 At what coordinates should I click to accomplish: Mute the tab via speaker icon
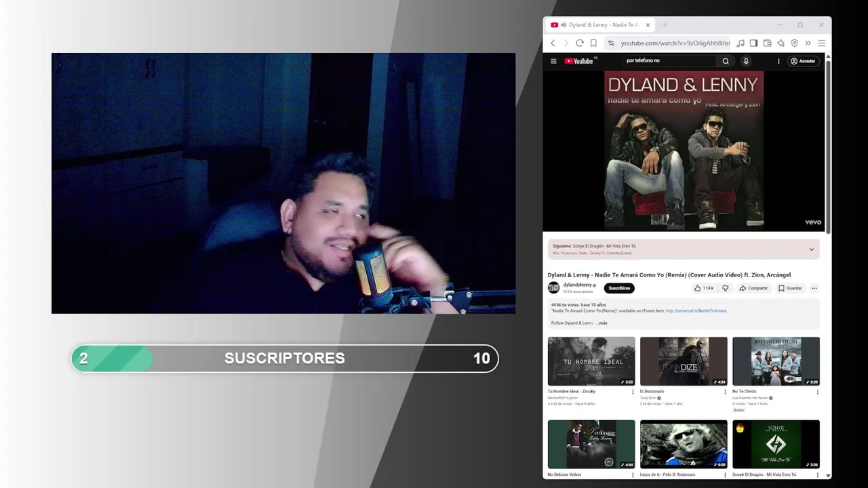coord(564,25)
